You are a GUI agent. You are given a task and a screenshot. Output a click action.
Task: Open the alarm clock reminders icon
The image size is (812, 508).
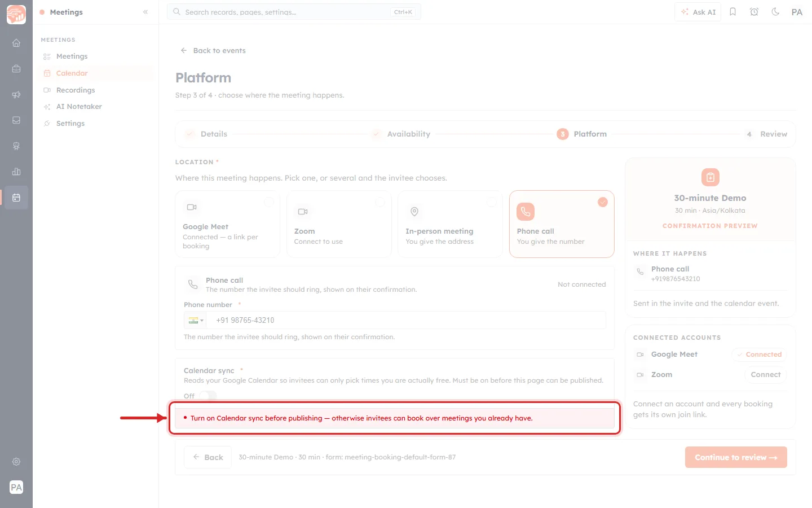tap(754, 12)
